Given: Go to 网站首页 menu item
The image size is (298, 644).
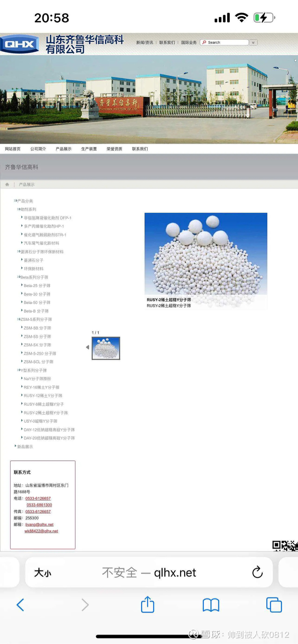Looking at the screenshot, I should (13, 149).
